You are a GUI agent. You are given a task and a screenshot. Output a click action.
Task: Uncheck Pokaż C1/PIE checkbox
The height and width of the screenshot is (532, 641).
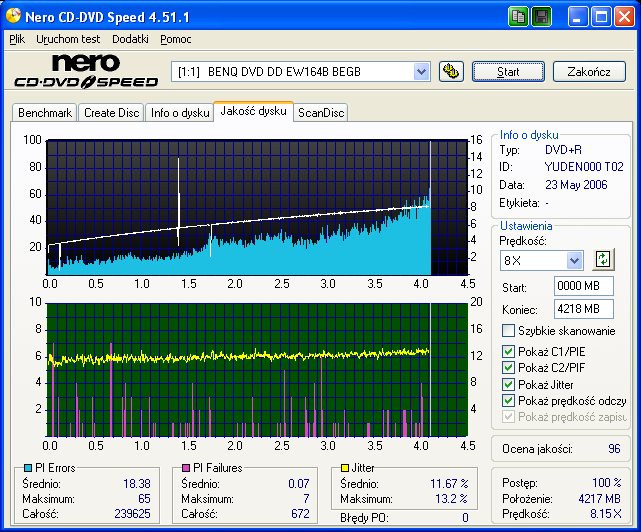point(508,351)
